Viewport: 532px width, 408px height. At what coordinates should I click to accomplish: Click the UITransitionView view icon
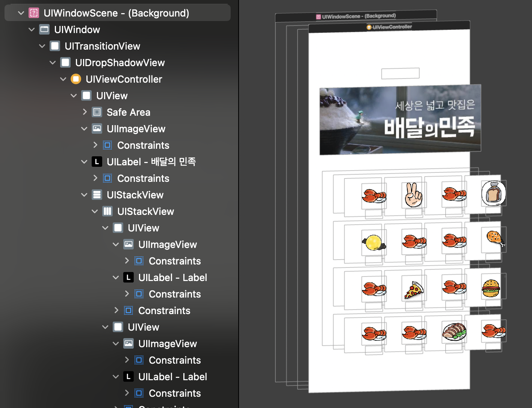coord(55,46)
